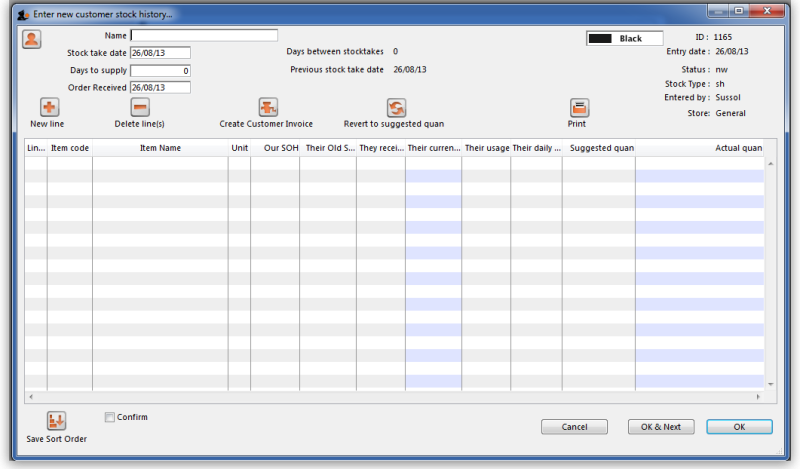This screenshot has height=469, width=800.
Task: Click the table scroll down arrow
Action: click(x=770, y=384)
